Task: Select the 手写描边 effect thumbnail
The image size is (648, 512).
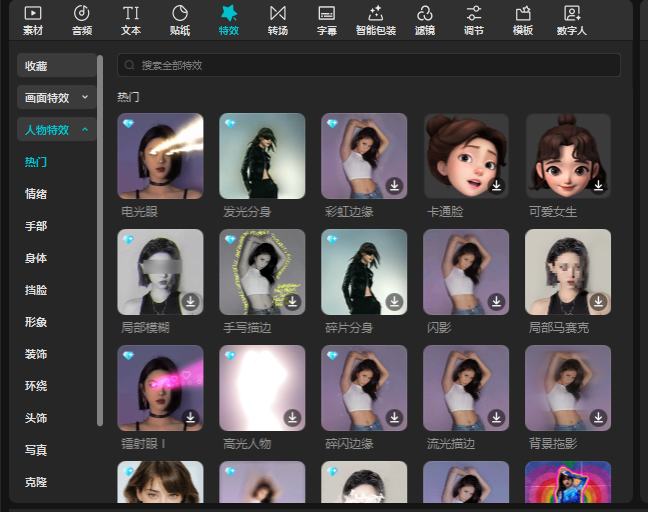Action: pos(262,272)
